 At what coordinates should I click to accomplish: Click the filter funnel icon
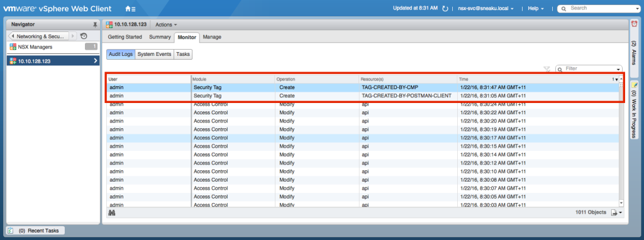(x=547, y=69)
